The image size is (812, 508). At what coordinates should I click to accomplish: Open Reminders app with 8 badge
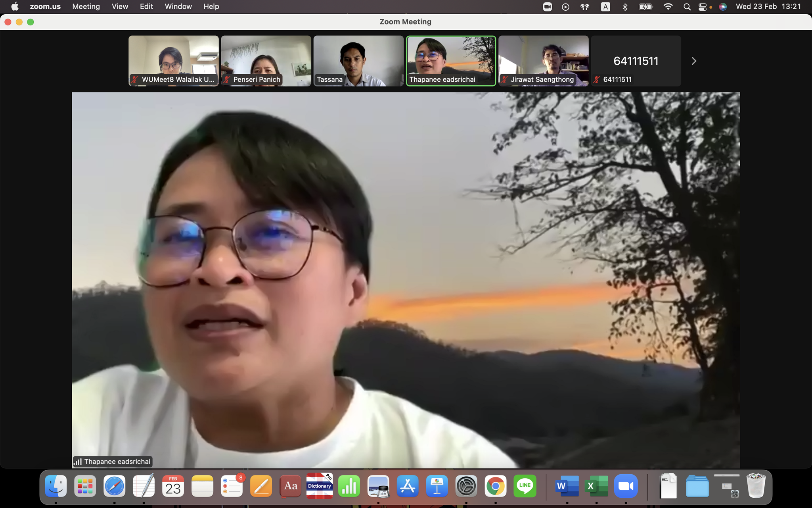pyautogui.click(x=232, y=486)
